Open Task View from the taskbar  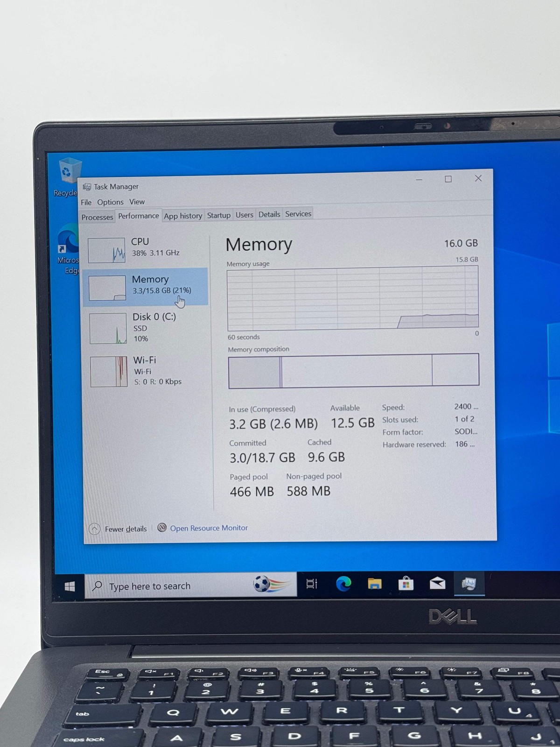click(311, 584)
